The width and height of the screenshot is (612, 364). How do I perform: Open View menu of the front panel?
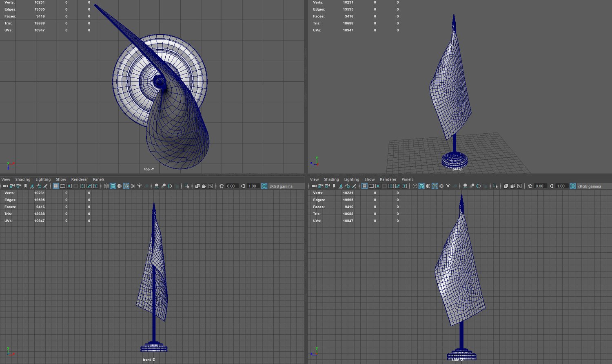coord(6,179)
